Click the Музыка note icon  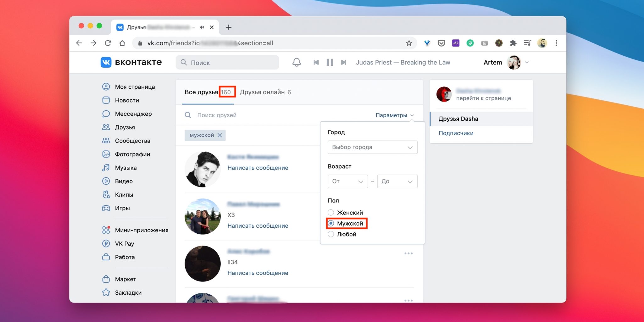[106, 168]
